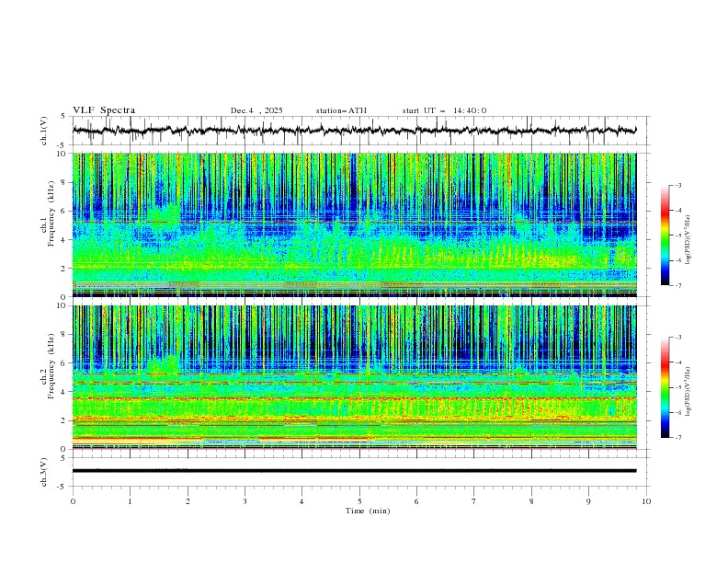Click the time axis tick label "9"
The width and height of the screenshot is (728, 563).
click(588, 501)
